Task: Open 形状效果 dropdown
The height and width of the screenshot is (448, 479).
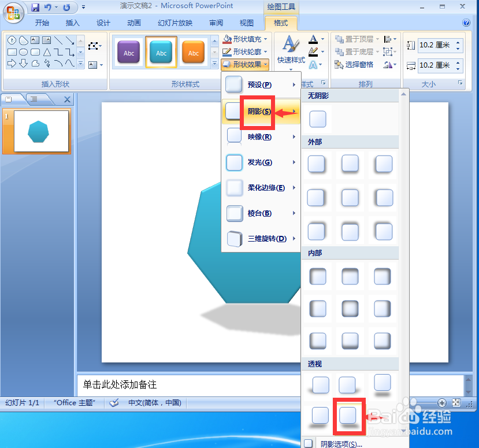Action: (246, 65)
